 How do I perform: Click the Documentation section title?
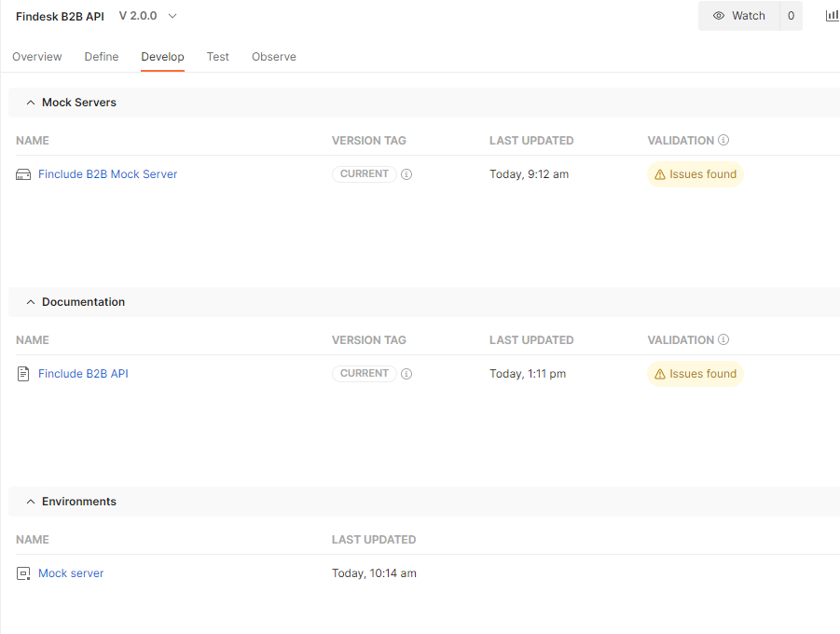tap(84, 302)
